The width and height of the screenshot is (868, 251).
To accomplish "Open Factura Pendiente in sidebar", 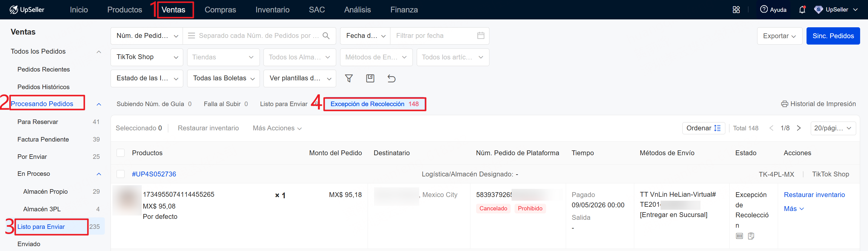I will pos(43,139).
